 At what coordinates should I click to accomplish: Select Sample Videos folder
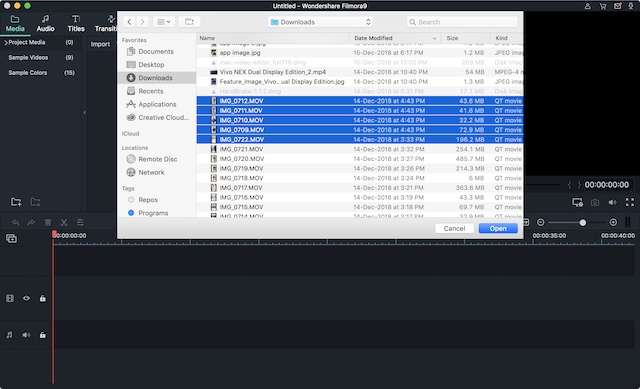tap(28, 58)
